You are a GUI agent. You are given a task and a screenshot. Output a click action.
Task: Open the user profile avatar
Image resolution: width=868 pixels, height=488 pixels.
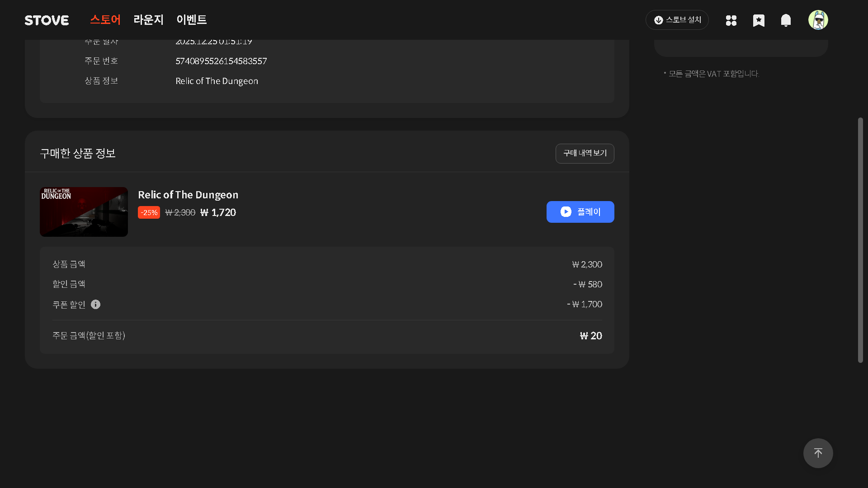point(818,20)
